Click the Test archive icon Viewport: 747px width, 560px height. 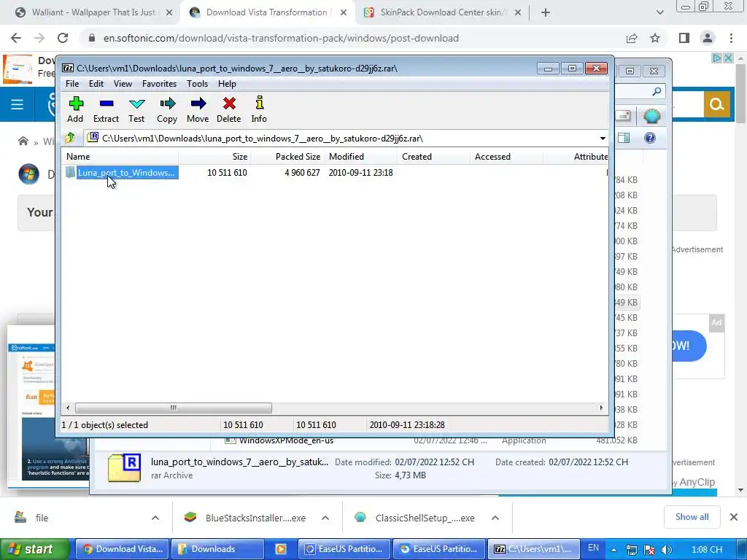(x=136, y=109)
